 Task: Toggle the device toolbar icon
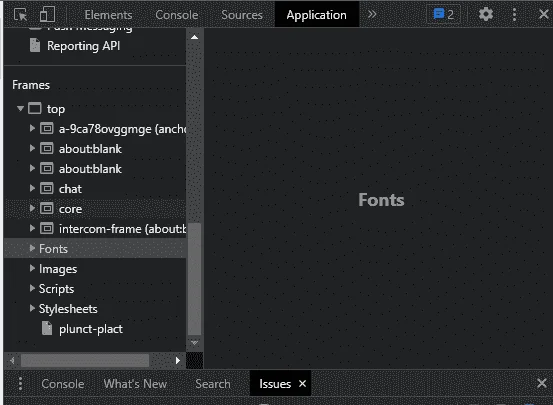point(47,15)
